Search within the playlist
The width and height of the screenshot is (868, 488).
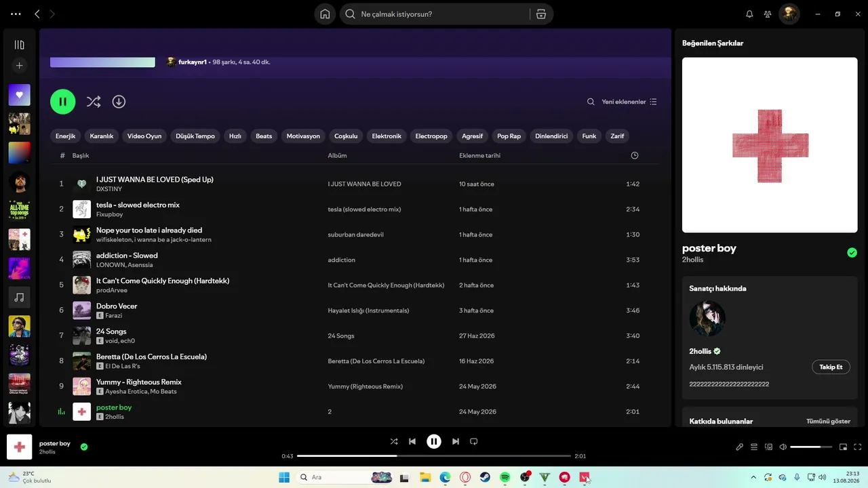pos(591,102)
